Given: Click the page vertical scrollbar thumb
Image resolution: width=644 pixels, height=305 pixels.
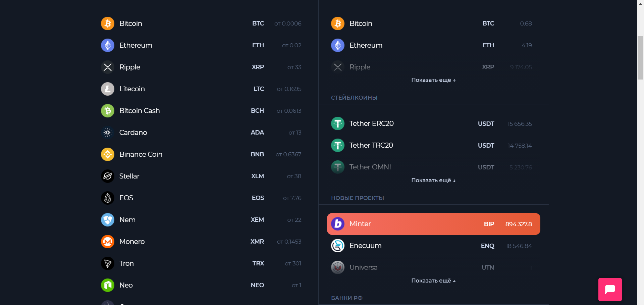Looking at the screenshot, I should tap(640, 57).
